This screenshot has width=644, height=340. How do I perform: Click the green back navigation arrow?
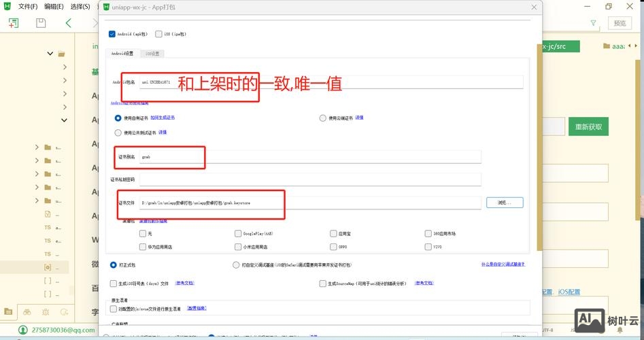point(69,22)
